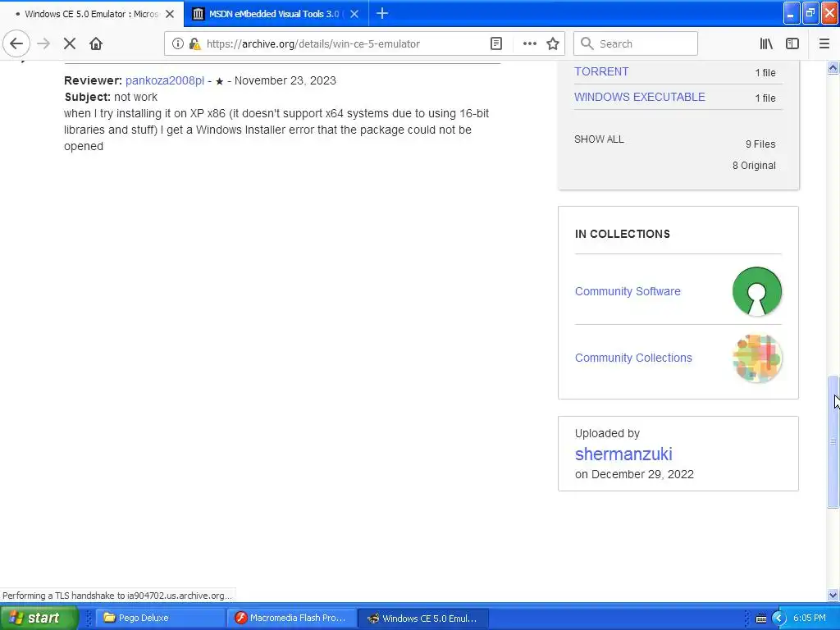The width and height of the screenshot is (840, 630).
Task: Open the Windows start menu
Action: tap(39, 618)
